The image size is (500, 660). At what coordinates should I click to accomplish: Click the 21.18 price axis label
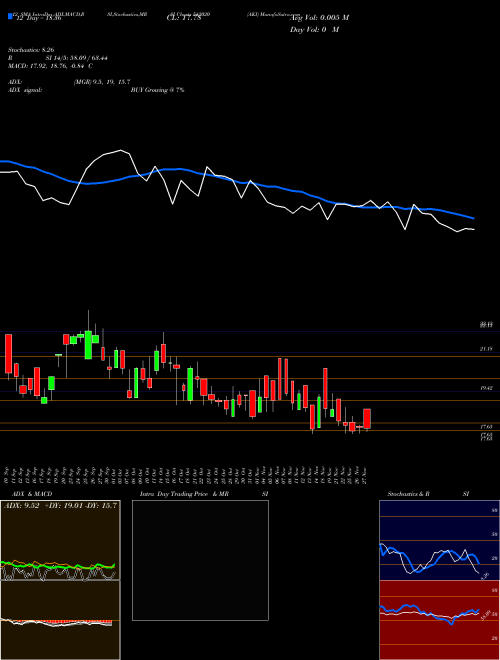point(486,349)
